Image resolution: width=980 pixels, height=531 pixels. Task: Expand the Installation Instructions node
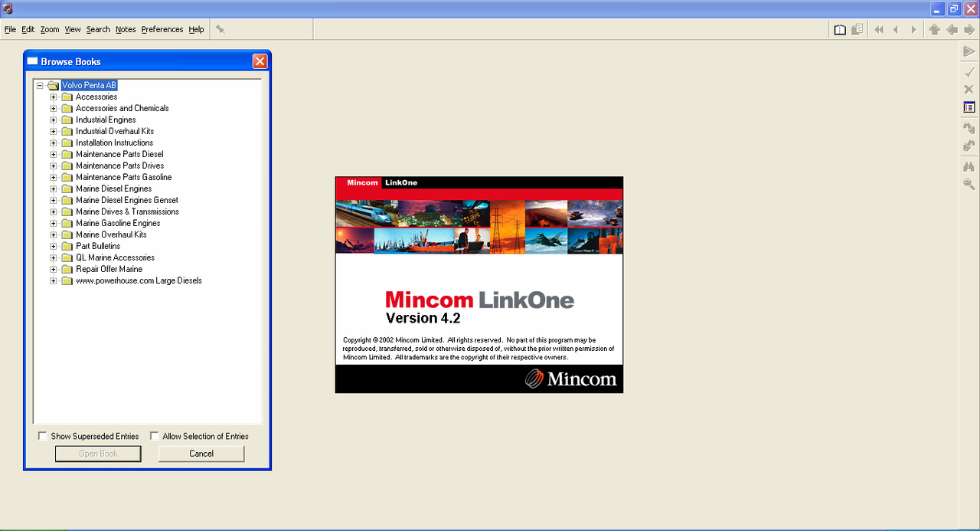(x=54, y=143)
